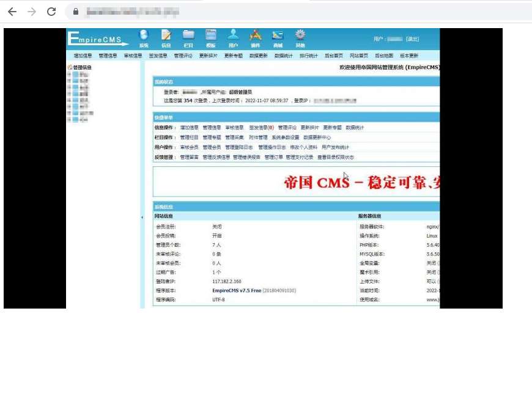Viewport: 532px width, 399px height.
Task: Select 管理评论 in the top submenu bar
Action: tap(183, 56)
